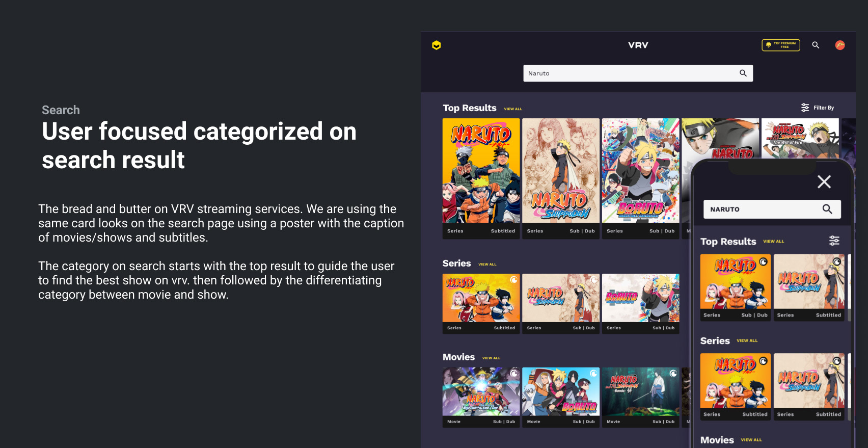Open the Filter By options

pyautogui.click(x=818, y=108)
